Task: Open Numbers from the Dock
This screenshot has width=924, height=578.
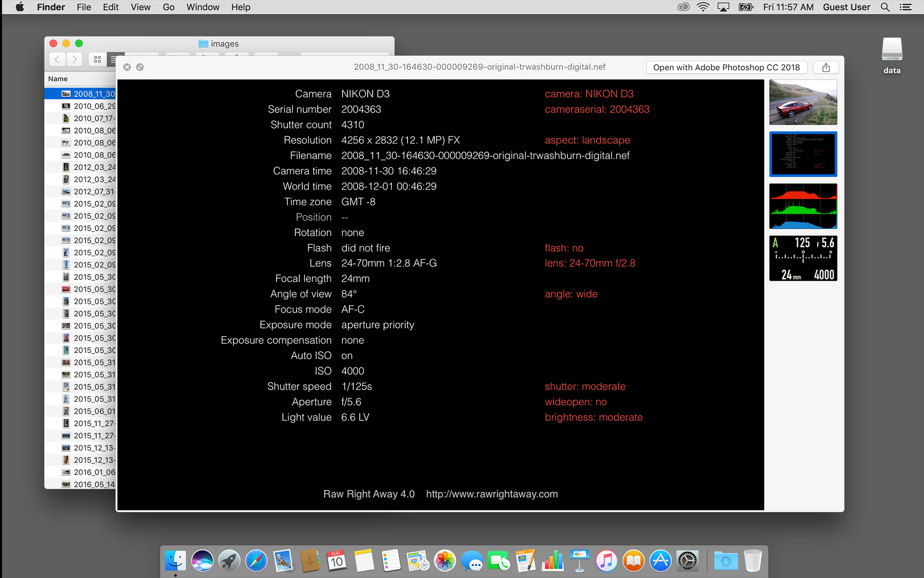Action: [x=552, y=561]
